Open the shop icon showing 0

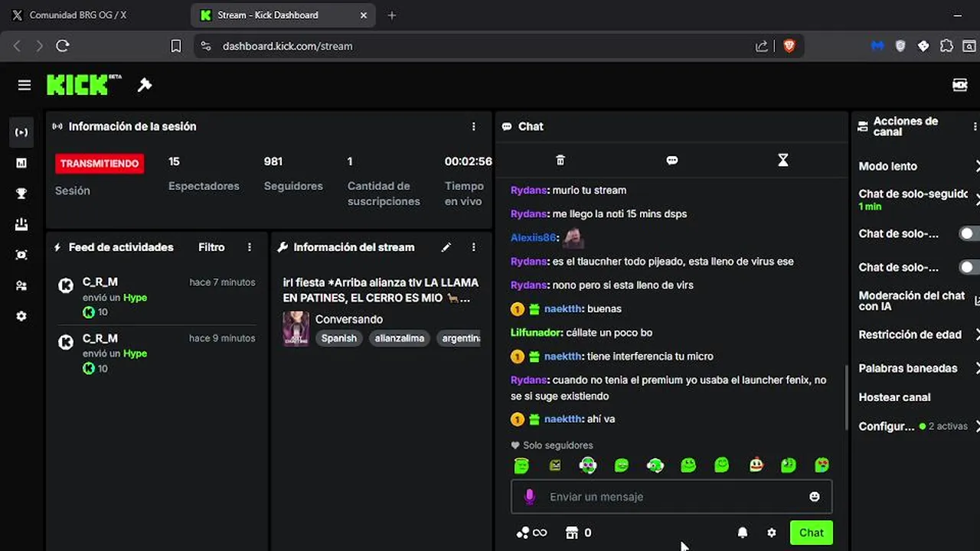578,533
